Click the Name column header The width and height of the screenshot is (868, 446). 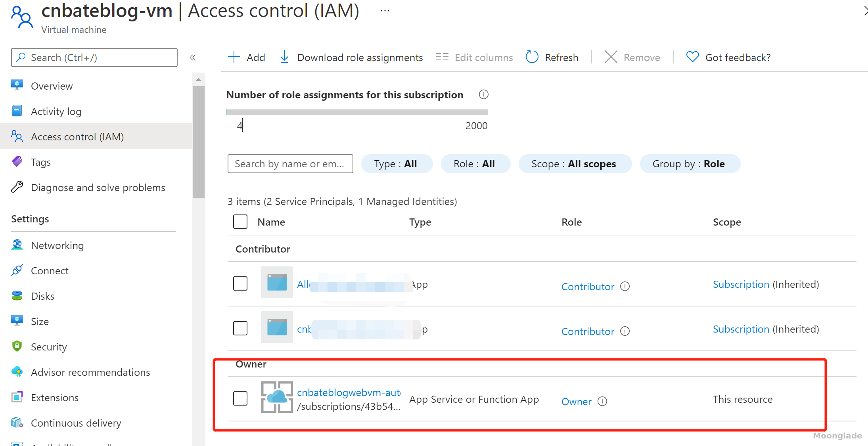(x=271, y=222)
